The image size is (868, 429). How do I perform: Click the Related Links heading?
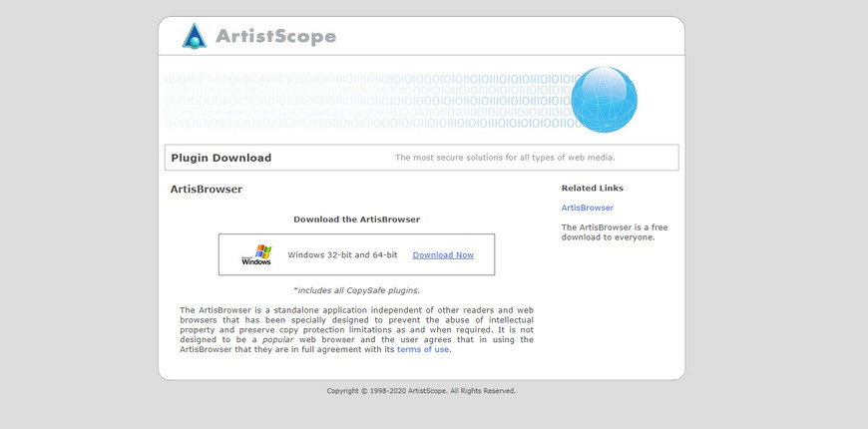click(593, 189)
